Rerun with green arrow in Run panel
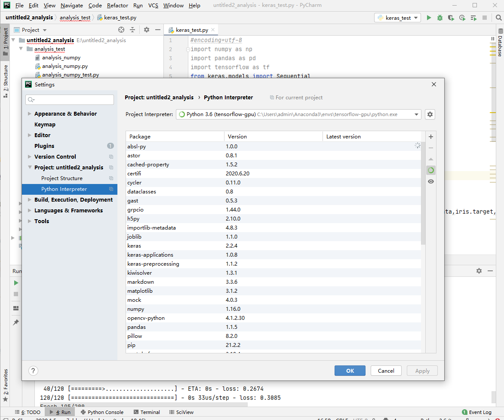Viewport: 504px width, 420px height. click(16, 283)
